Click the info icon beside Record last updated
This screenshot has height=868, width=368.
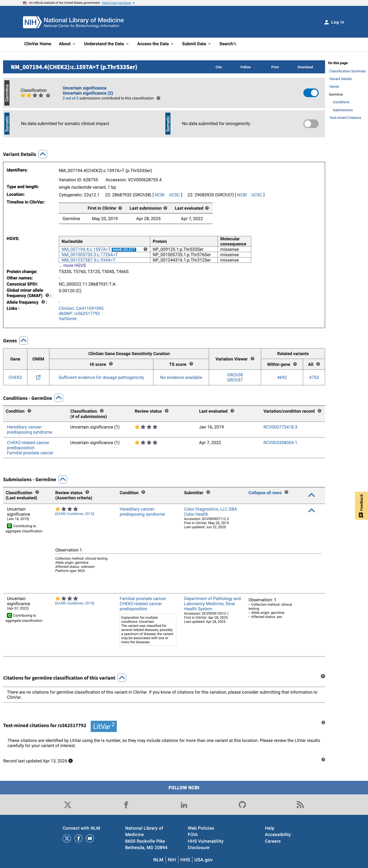tap(71, 761)
